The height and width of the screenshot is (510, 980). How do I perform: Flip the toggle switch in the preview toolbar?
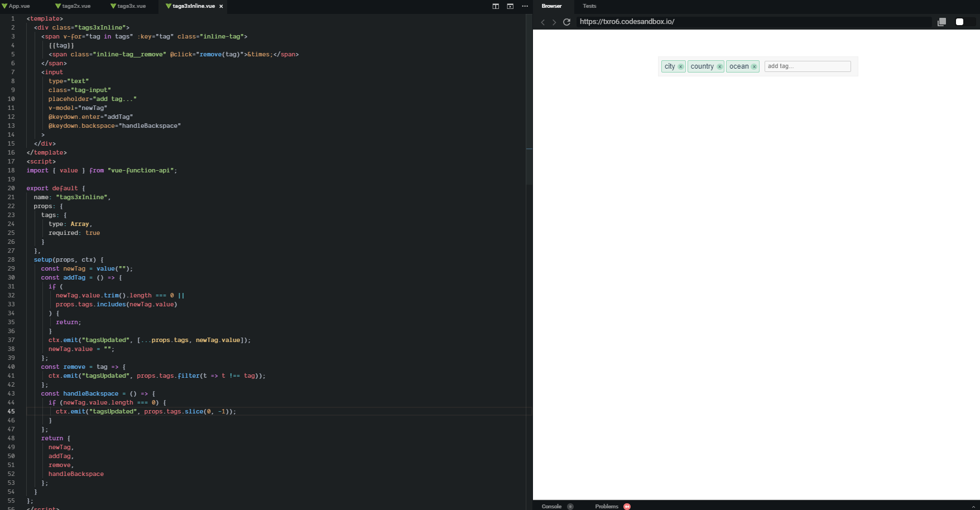960,21
